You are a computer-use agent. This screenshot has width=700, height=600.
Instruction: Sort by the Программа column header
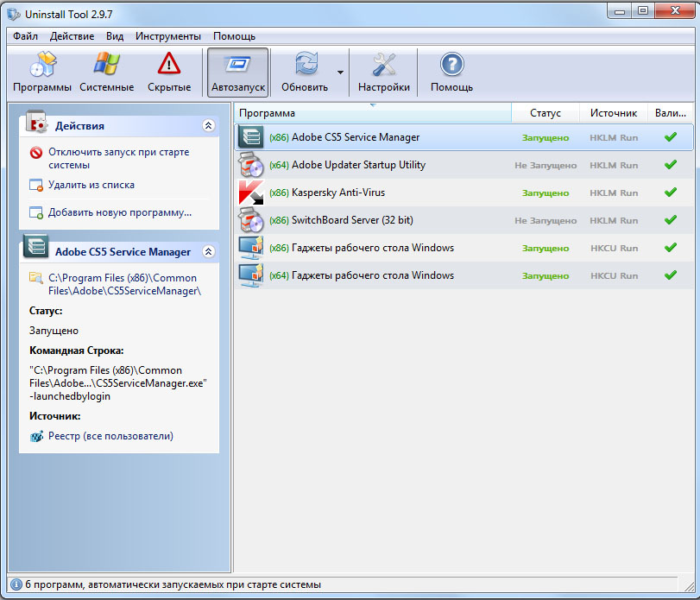coord(372,113)
